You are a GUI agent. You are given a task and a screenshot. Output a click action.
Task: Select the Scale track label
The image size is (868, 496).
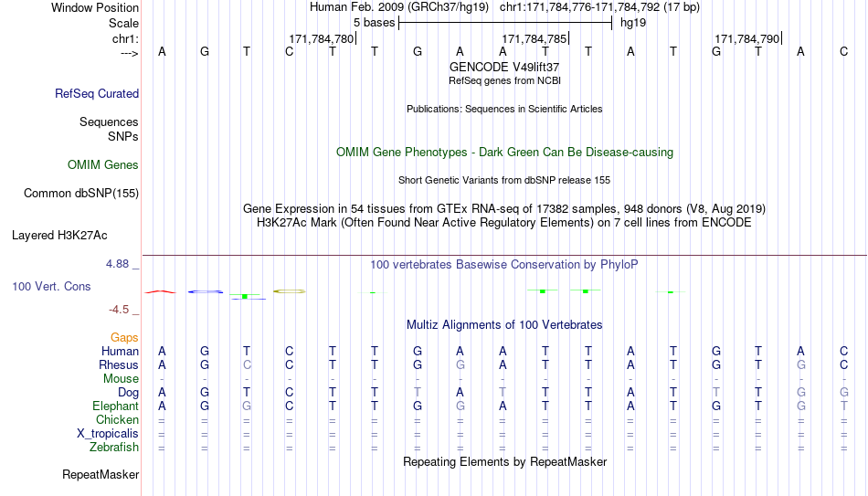123,23
